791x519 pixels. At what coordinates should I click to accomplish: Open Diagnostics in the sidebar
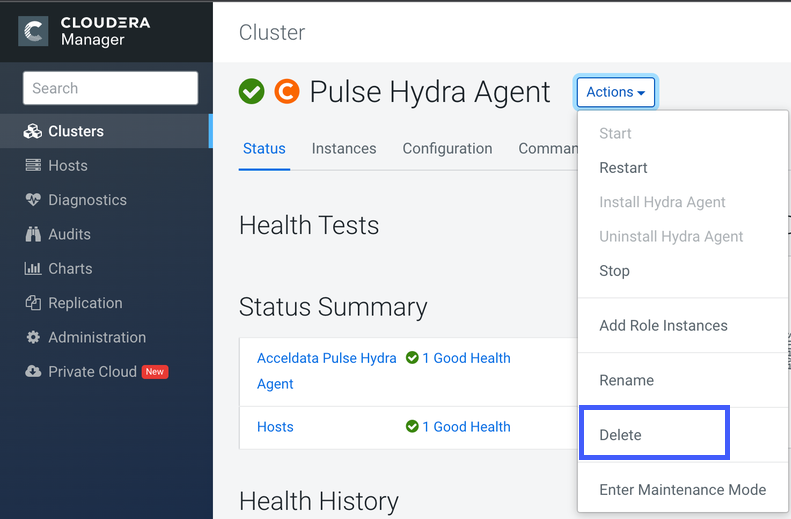[x=105, y=200]
